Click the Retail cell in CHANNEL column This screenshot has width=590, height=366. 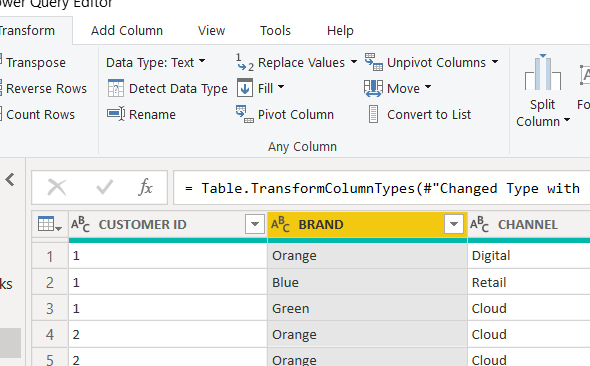pyautogui.click(x=529, y=282)
